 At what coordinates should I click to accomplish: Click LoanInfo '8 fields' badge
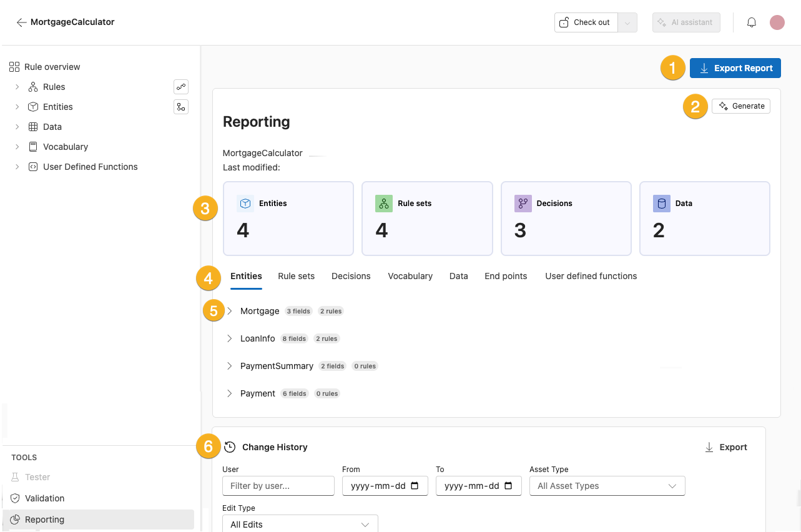[294, 338]
